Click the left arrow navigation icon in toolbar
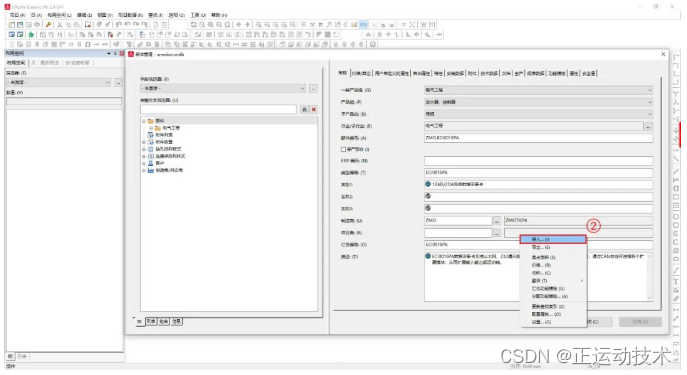687x375 pixels. click(239, 25)
